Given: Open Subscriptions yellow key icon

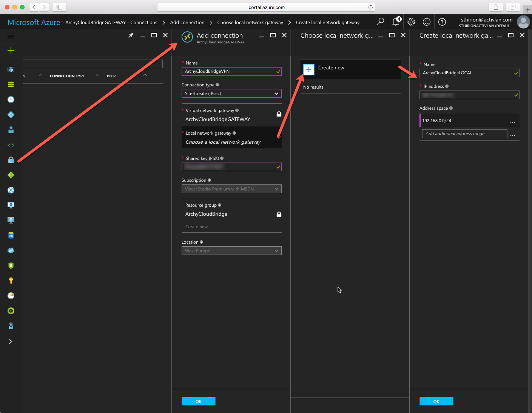Looking at the screenshot, I should tap(11, 281).
